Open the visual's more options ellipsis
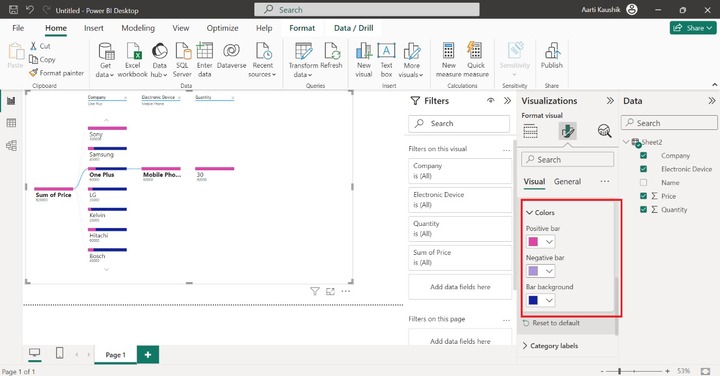 click(346, 291)
